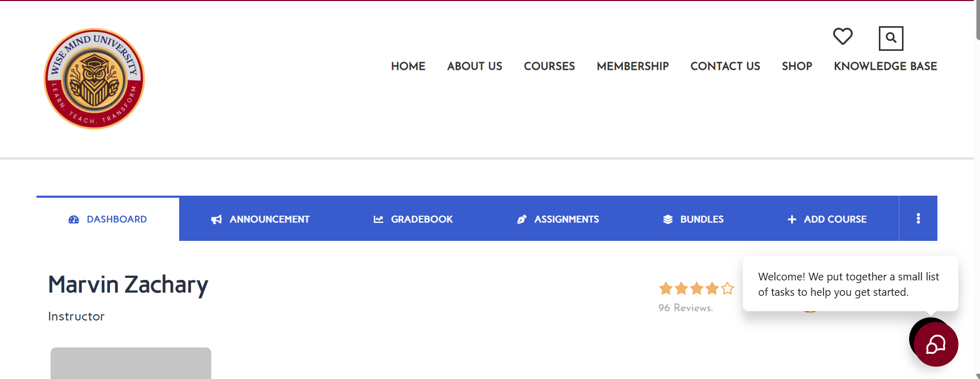Open the Courses menu

pyautogui.click(x=549, y=66)
